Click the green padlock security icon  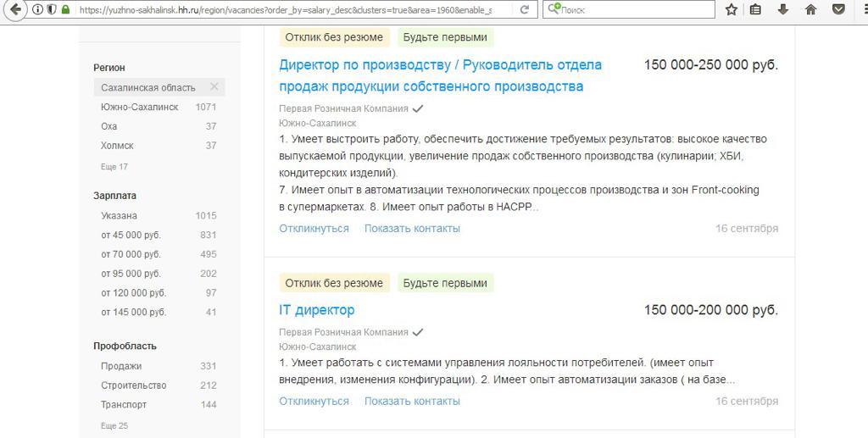click(65, 9)
